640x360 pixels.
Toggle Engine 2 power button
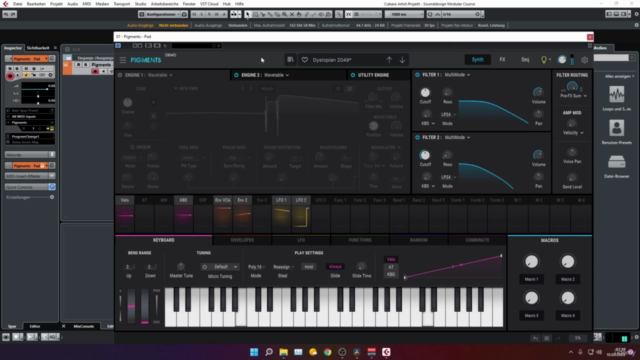click(236, 75)
